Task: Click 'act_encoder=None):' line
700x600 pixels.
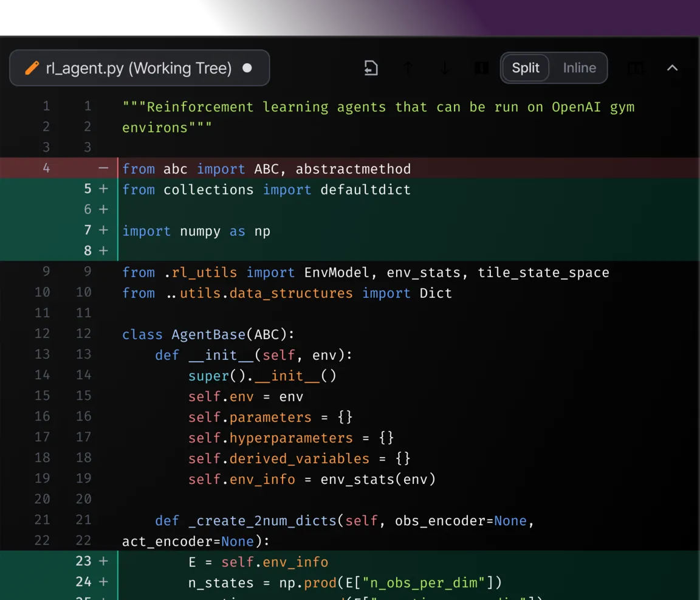Action: click(196, 542)
